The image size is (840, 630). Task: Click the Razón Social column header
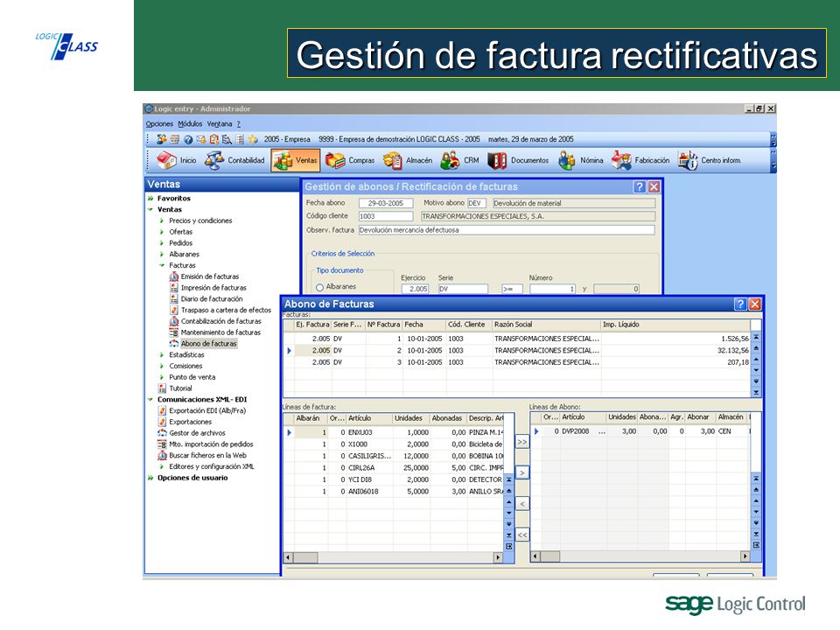(x=546, y=325)
